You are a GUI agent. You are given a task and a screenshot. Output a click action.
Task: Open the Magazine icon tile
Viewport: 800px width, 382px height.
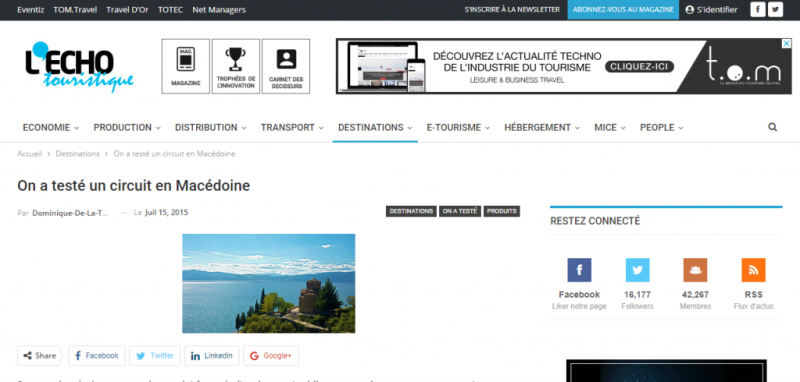coord(186,66)
